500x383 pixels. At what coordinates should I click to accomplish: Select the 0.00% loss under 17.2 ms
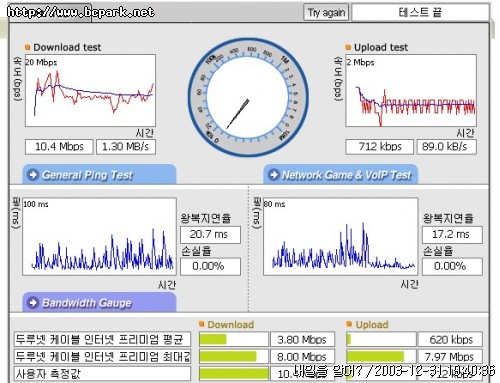[x=452, y=266]
